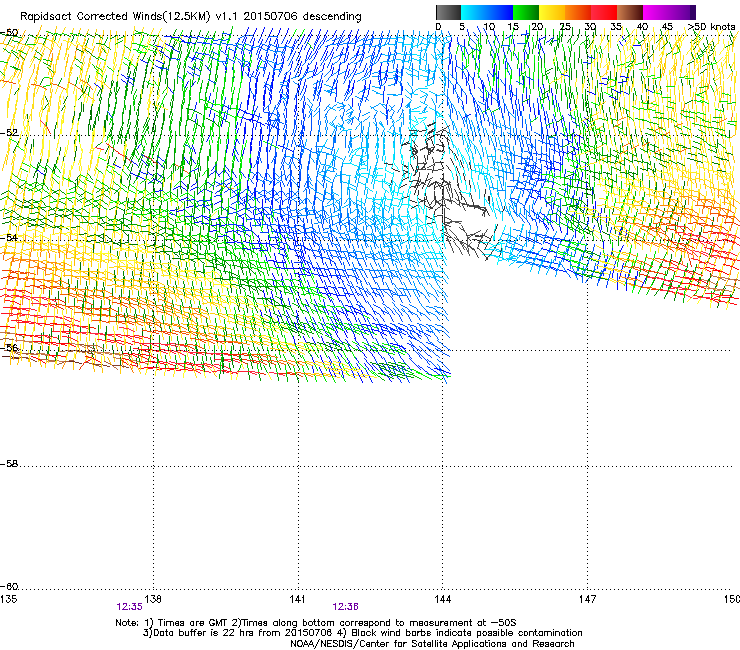This screenshot has width=740, height=650.
Task: Click the 144 longitude axis label
Action: pos(443,599)
